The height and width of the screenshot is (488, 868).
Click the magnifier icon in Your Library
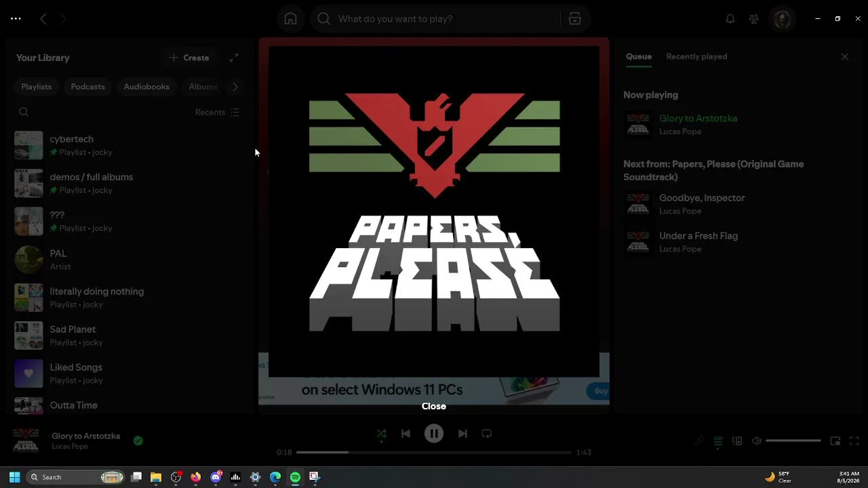click(24, 112)
